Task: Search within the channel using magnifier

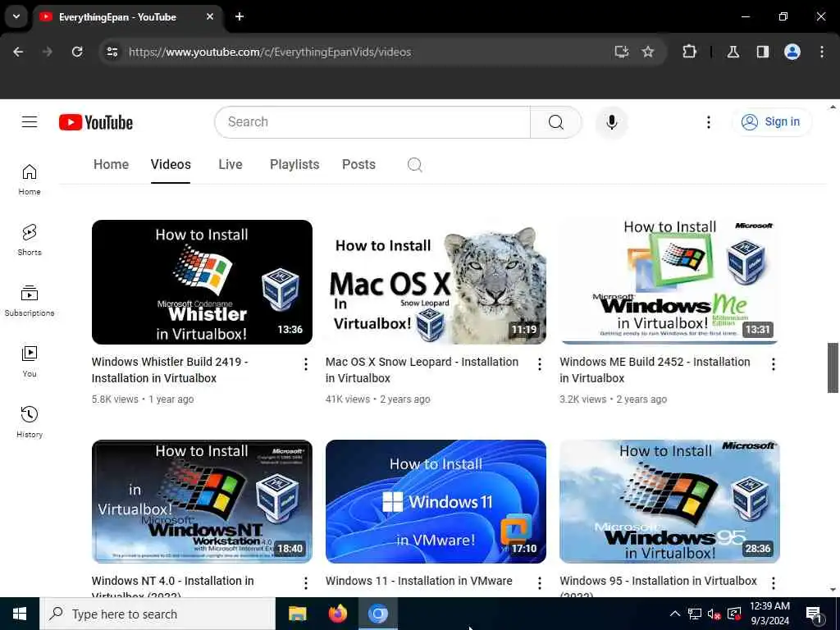Action: pyautogui.click(x=414, y=164)
